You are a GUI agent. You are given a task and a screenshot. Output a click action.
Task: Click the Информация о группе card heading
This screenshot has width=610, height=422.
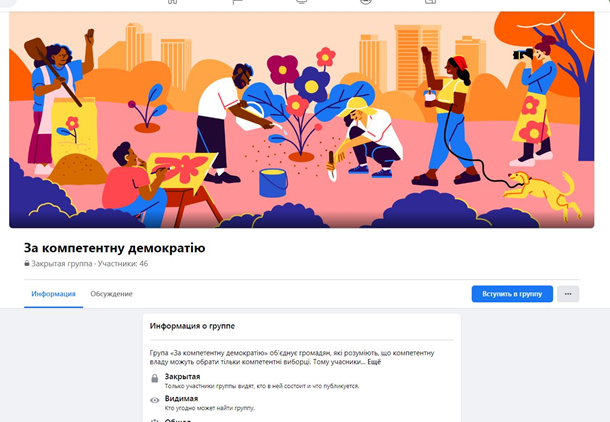coord(192,326)
